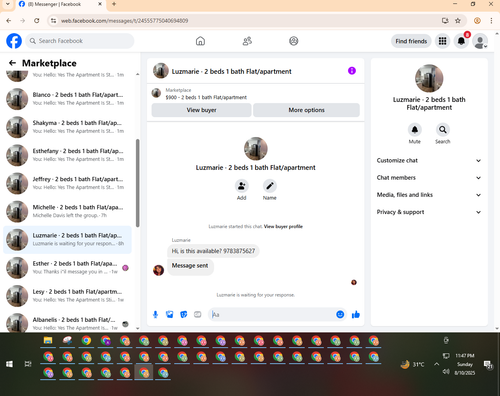Expand Chat members section
The height and width of the screenshot is (396, 500).
point(429,178)
